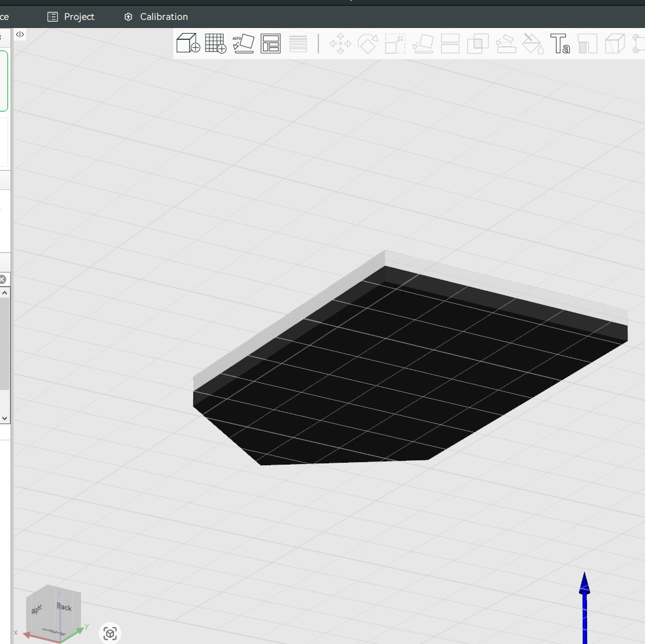Open the variable layer height tool
This screenshot has width=645, height=644.
(x=299, y=44)
